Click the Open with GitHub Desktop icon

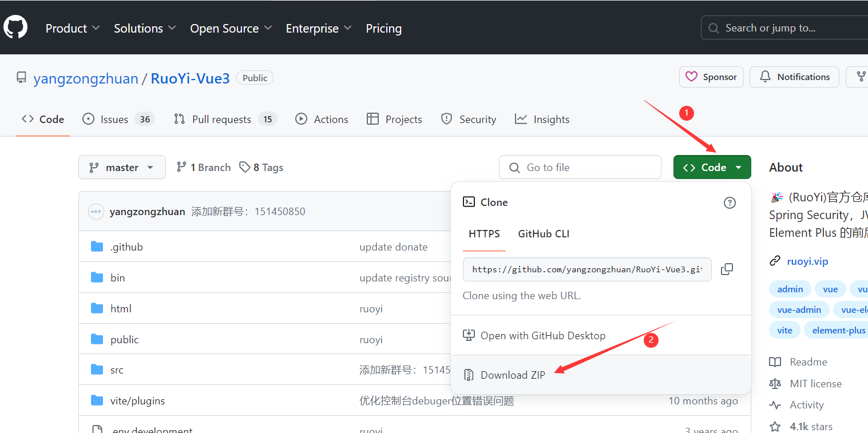tap(469, 335)
